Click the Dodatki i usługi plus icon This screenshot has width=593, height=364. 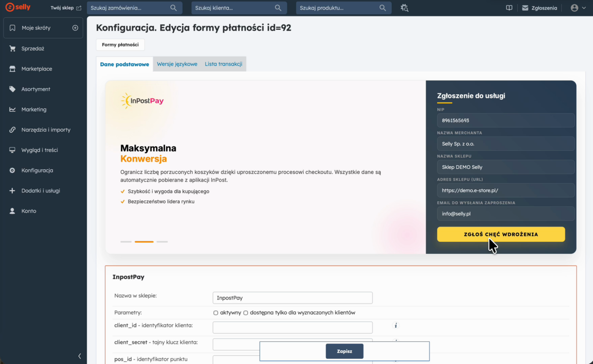coord(12,191)
